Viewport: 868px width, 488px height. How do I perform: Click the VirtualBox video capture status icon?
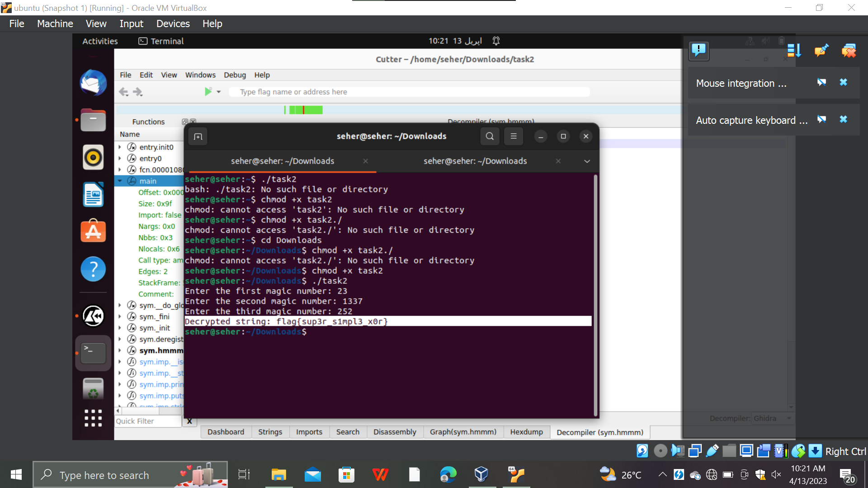point(764,450)
